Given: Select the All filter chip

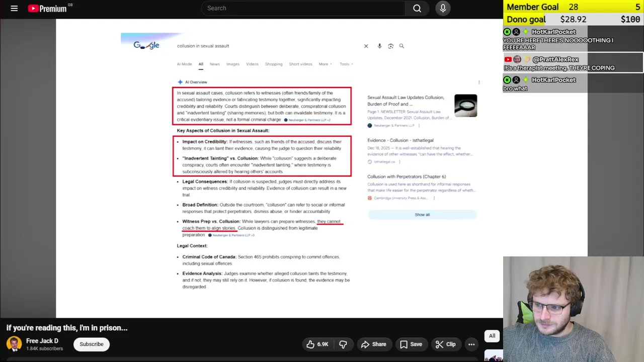Looking at the screenshot, I should (492, 336).
